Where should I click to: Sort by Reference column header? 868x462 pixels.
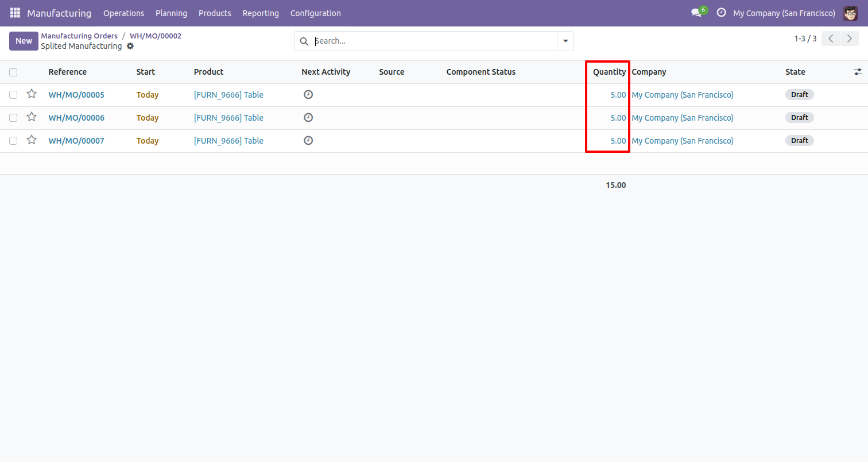coord(68,72)
